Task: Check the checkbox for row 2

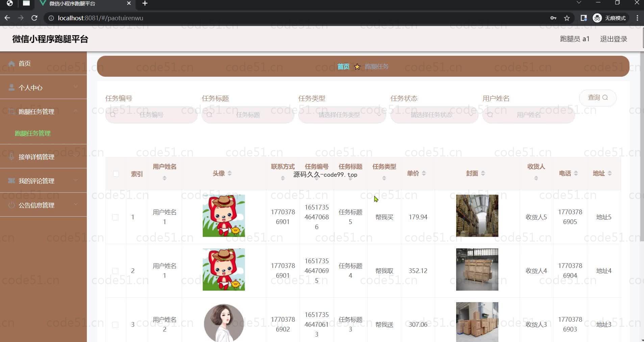Action: tap(115, 271)
